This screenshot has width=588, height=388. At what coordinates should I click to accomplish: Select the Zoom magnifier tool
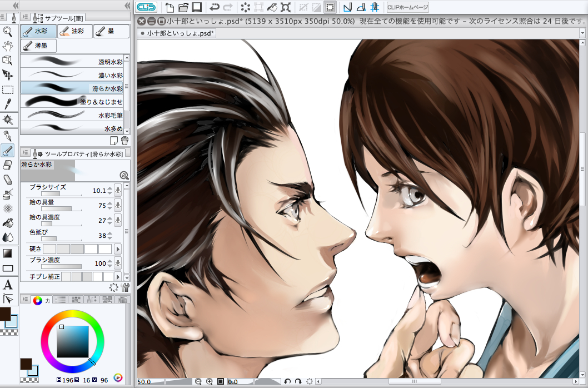click(x=7, y=32)
